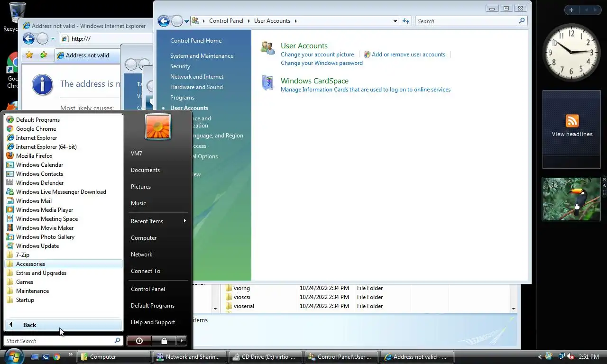The image size is (607, 364).
Task: Click the Start menu lock button
Action: pos(164,341)
